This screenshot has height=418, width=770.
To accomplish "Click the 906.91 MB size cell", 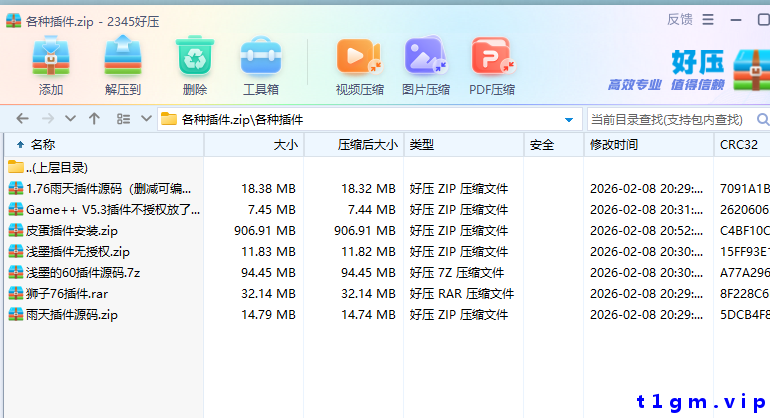I will [265, 231].
